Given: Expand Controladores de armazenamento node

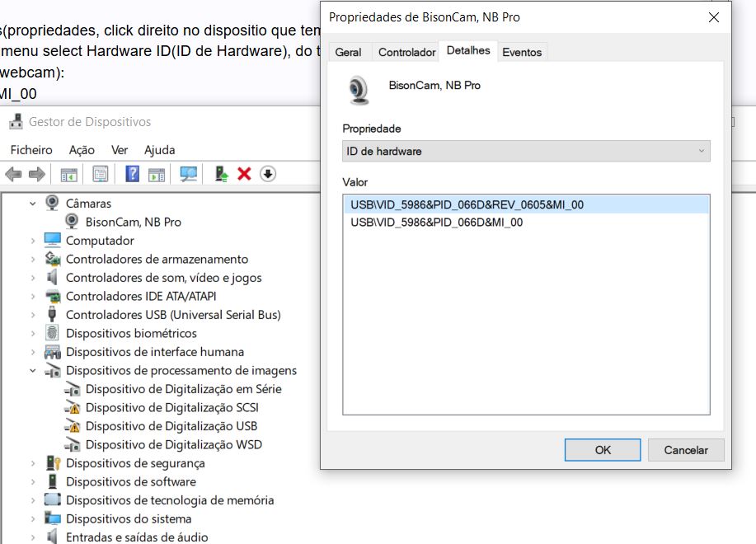Looking at the screenshot, I should (x=33, y=260).
